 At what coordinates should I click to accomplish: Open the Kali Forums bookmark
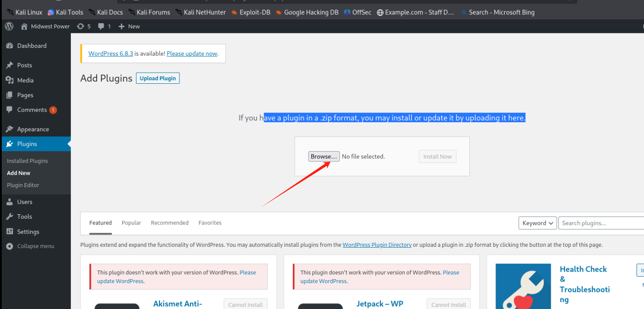(x=149, y=12)
